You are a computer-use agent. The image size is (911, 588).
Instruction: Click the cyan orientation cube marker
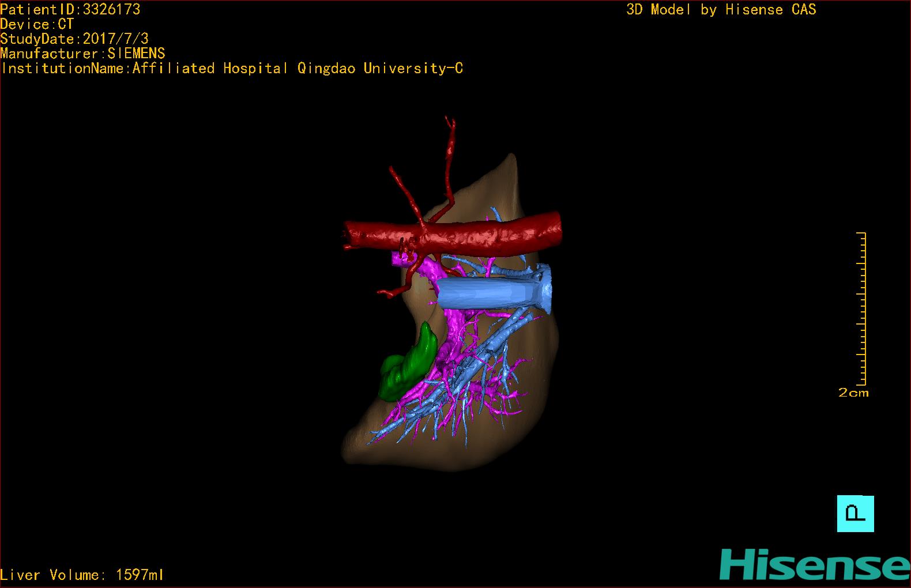[x=855, y=514]
